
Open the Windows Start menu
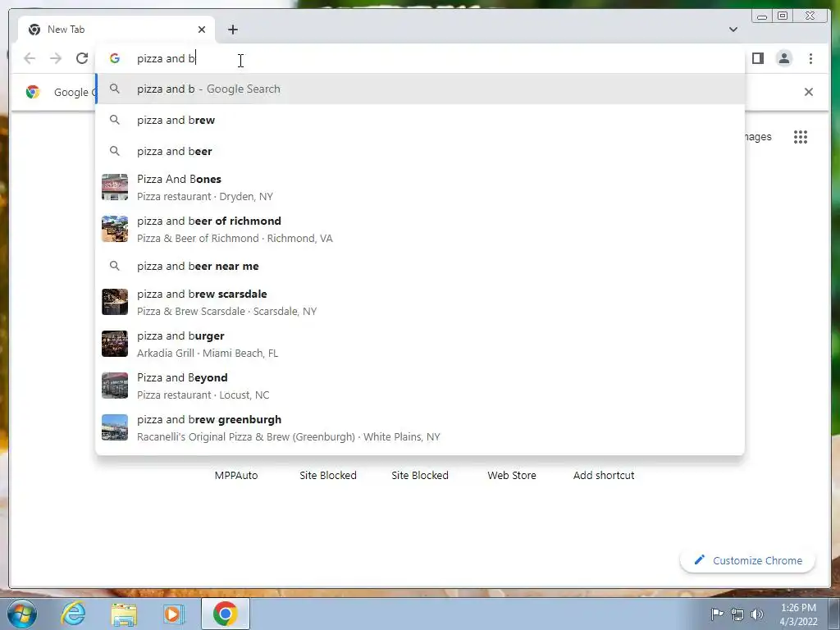tap(22, 614)
